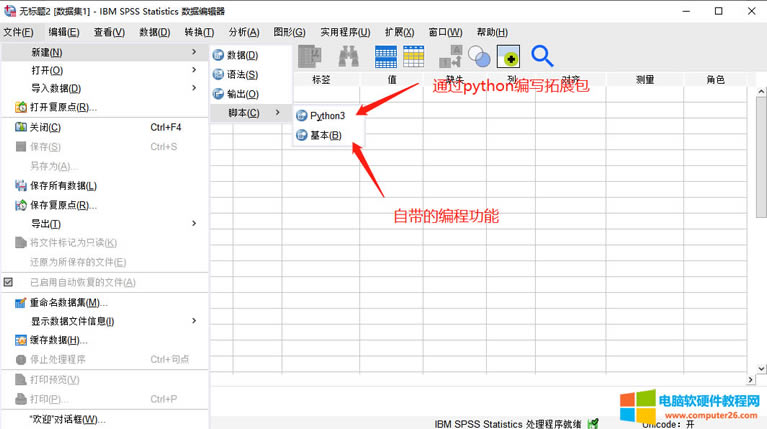Choose 基本(B) script option
The width and height of the screenshot is (767, 429).
[x=325, y=135]
